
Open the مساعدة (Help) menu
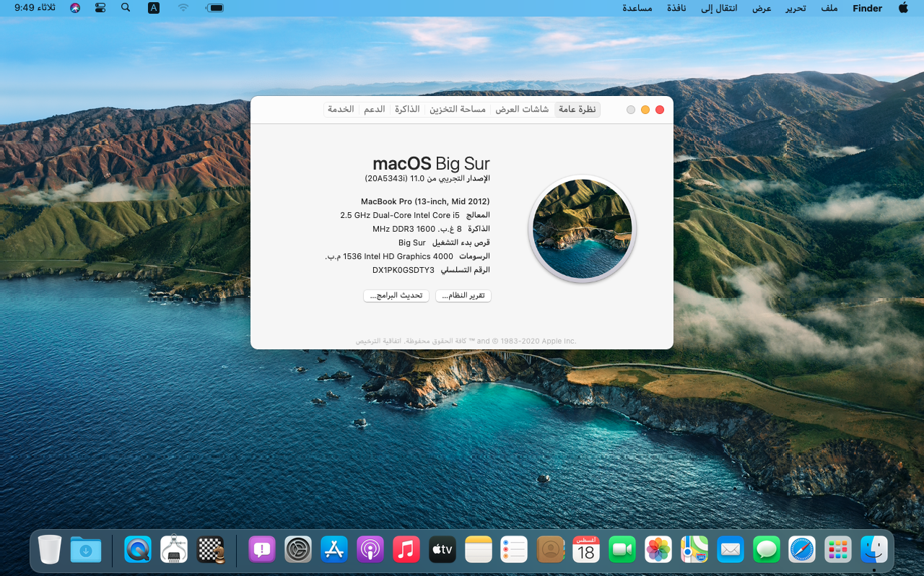pos(637,8)
